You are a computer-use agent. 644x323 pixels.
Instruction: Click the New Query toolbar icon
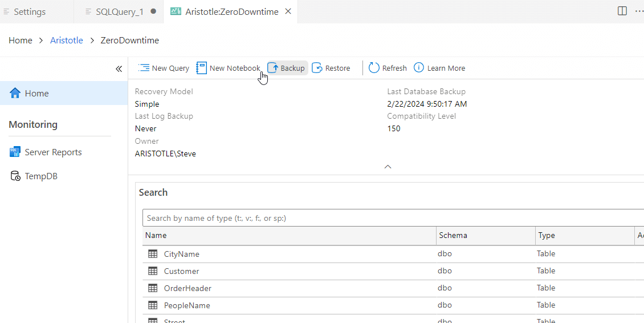144,68
